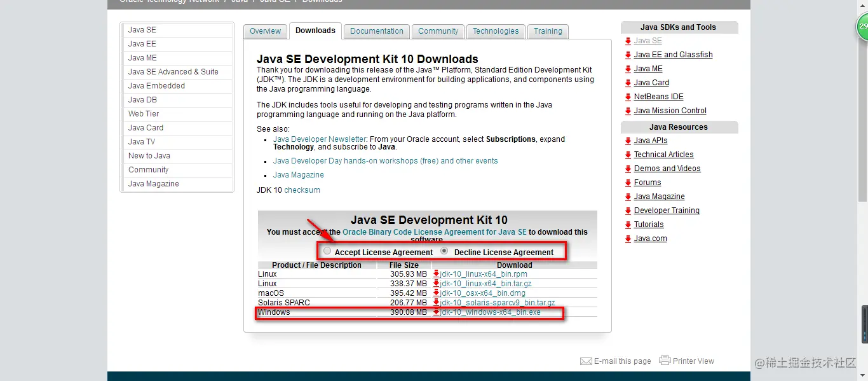Open the Community tab
This screenshot has height=381, width=868.
[438, 31]
